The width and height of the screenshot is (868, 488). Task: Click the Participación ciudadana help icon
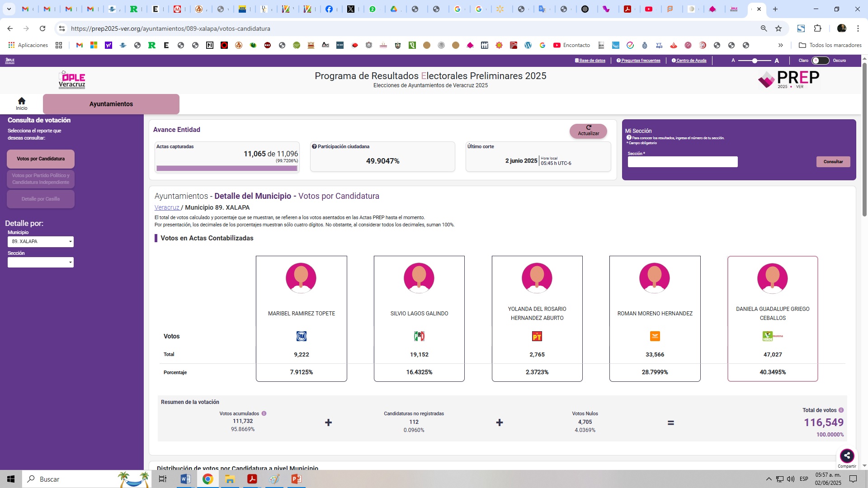(x=314, y=146)
